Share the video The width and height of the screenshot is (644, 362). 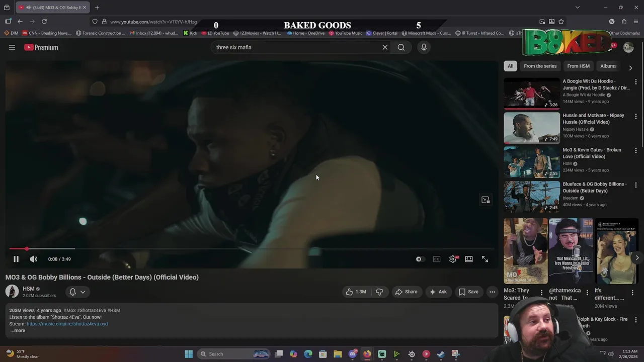[x=406, y=292]
